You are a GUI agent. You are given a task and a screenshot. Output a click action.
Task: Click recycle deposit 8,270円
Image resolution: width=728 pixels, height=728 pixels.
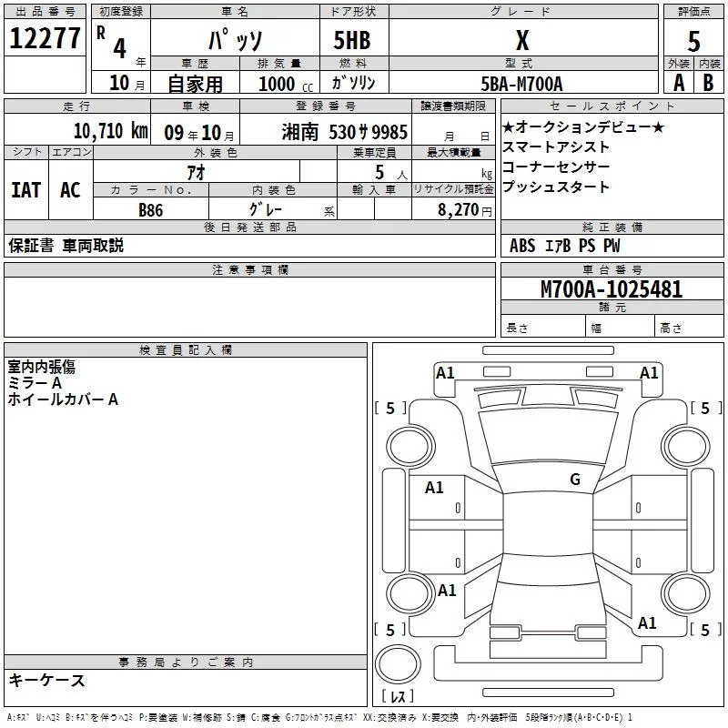tap(465, 210)
